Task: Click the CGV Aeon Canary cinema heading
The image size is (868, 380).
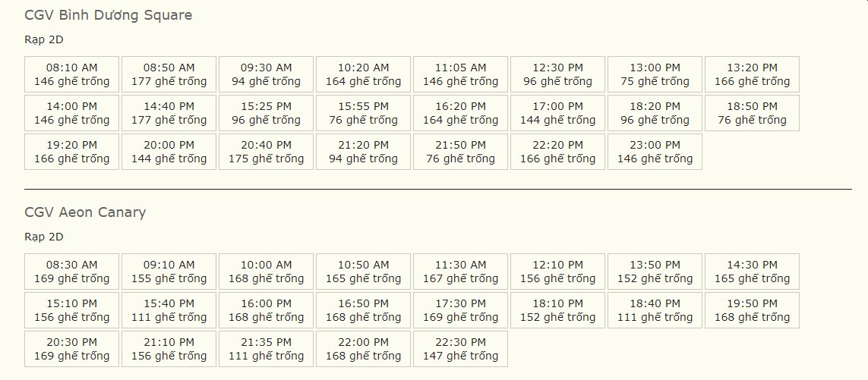Action: (x=85, y=212)
